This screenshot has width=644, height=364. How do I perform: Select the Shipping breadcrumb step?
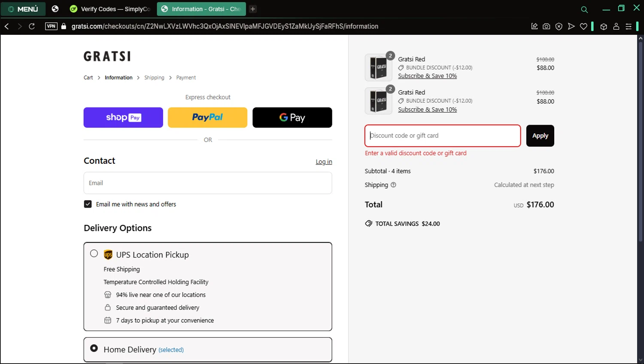pyautogui.click(x=154, y=78)
